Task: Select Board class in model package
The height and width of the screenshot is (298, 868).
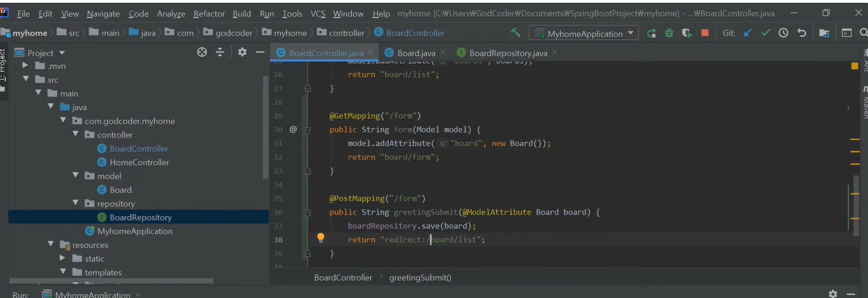Action: (x=120, y=190)
